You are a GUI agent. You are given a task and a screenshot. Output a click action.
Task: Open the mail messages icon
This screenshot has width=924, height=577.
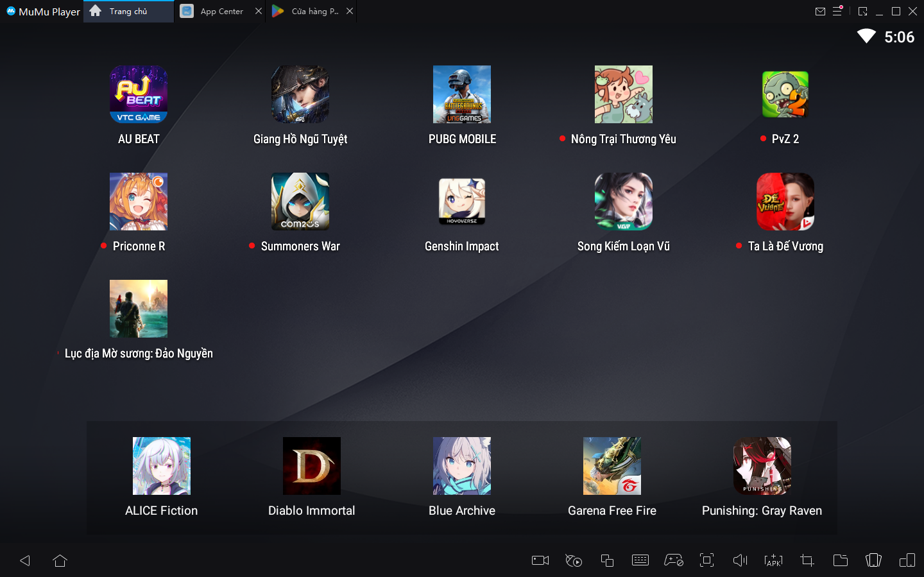point(820,11)
